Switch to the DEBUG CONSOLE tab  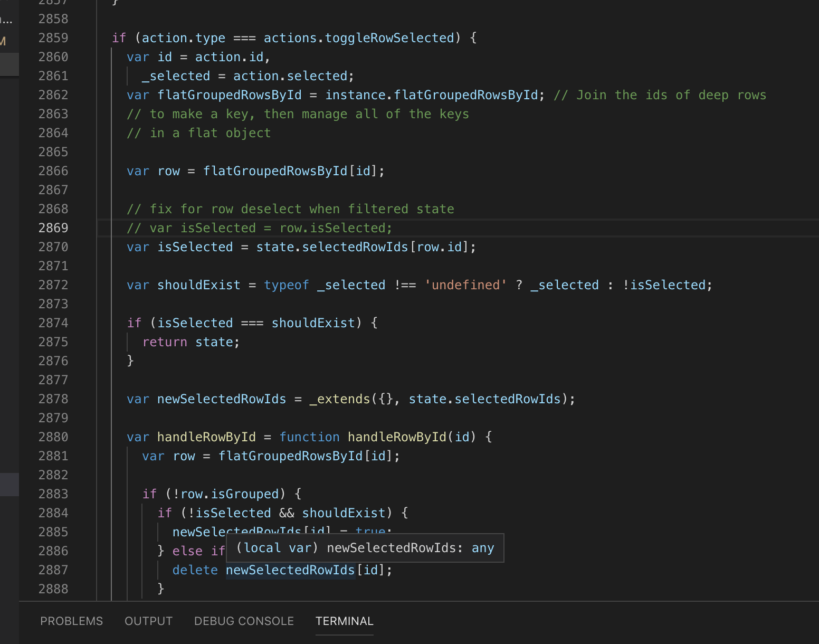[x=244, y=621]
